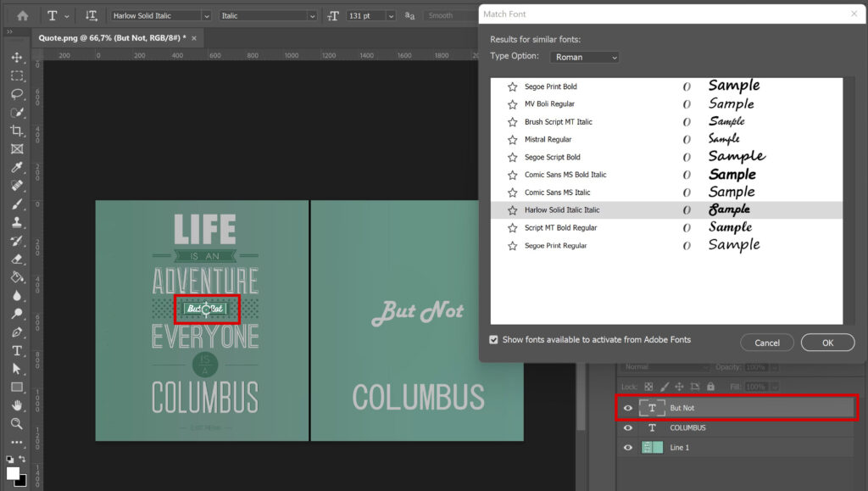This screenshot has width=868, height=491.
Task: Select the Paint Bucket tool
Action: pos(17,276)
